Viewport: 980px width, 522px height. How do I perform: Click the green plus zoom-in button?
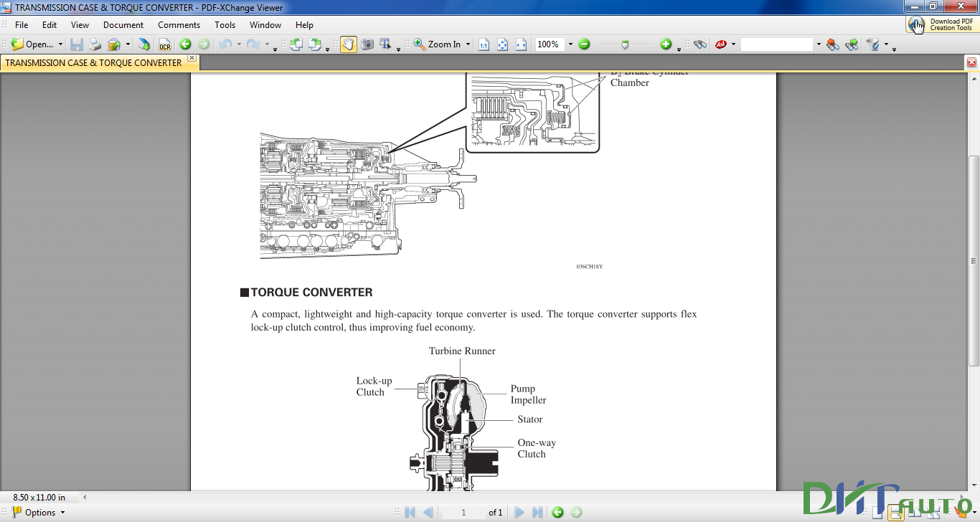pos(666,44)
